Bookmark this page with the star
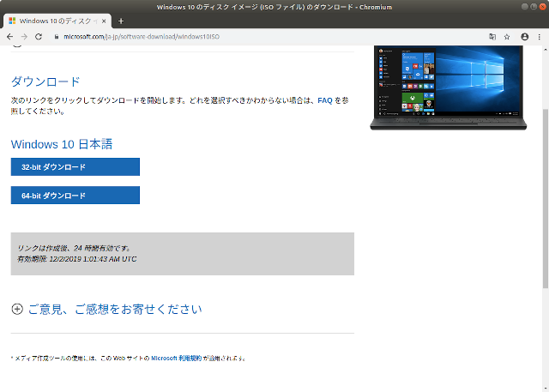 [507, 37]
